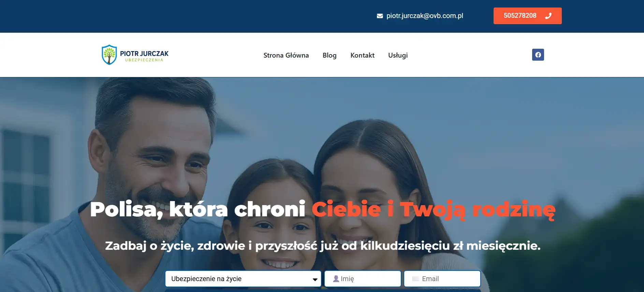Focus the Email input field
Image resolution: width=644 pixels, height=292 pixels.
442,279
